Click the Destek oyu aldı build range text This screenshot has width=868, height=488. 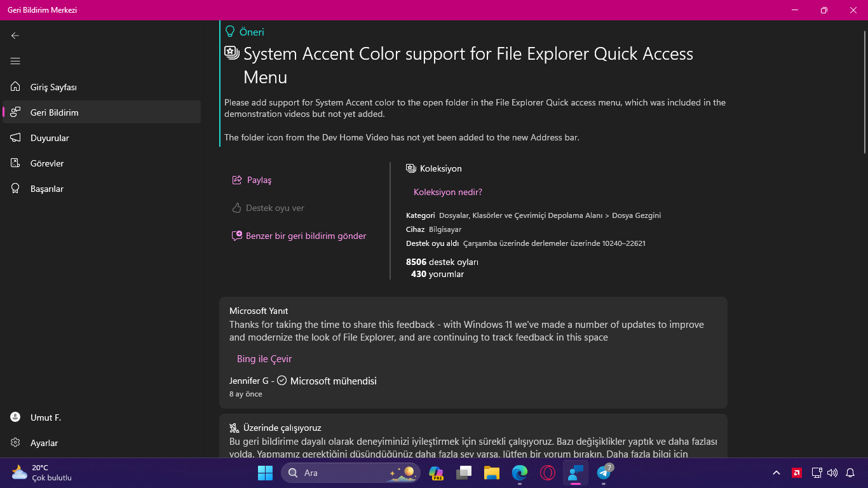click(x=555, y=243)
